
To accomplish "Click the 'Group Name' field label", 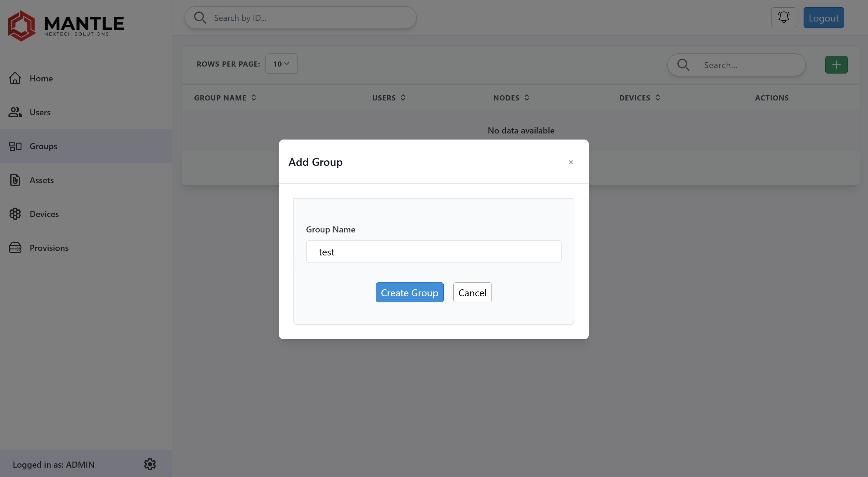I will pyautogui.click(x=331, y=229).
